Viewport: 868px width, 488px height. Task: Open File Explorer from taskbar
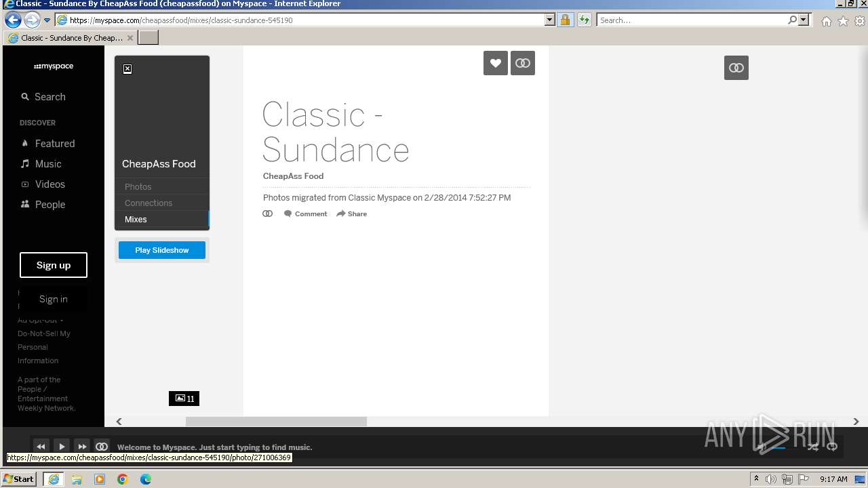tap(77, 479)
